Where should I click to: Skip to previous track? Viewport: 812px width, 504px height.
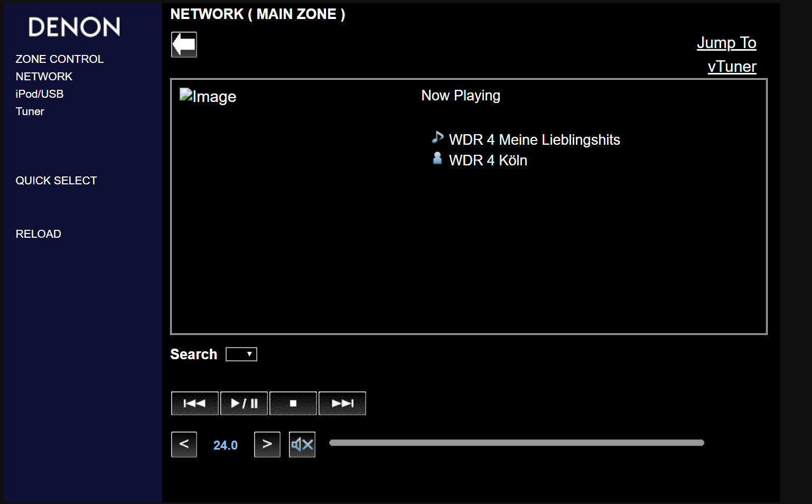click(195, 404)
